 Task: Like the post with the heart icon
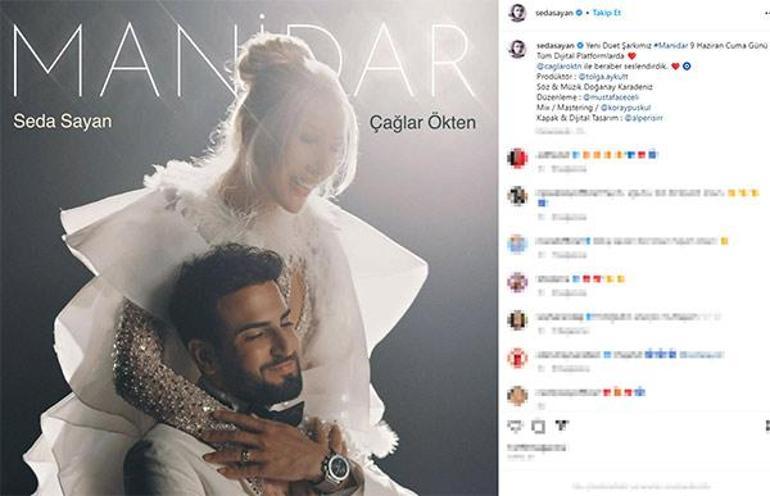click(515, 426)
